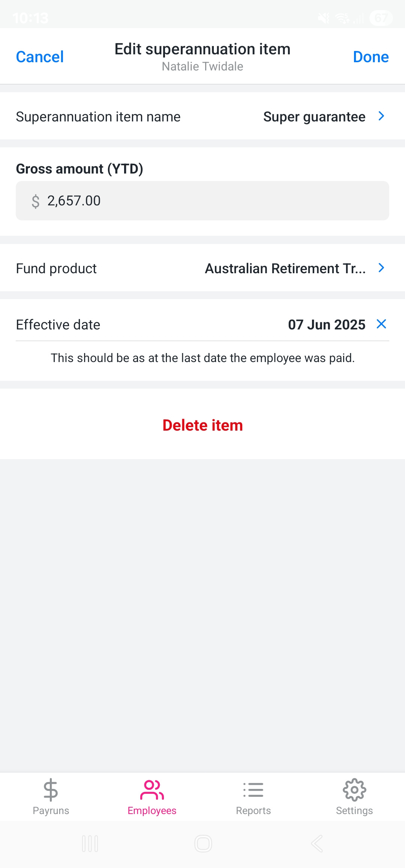Image resolution: width=405 pixels, height=868 pixels.
Task: Open the Payruns dollar icon
Action: (x=51, y=790)
